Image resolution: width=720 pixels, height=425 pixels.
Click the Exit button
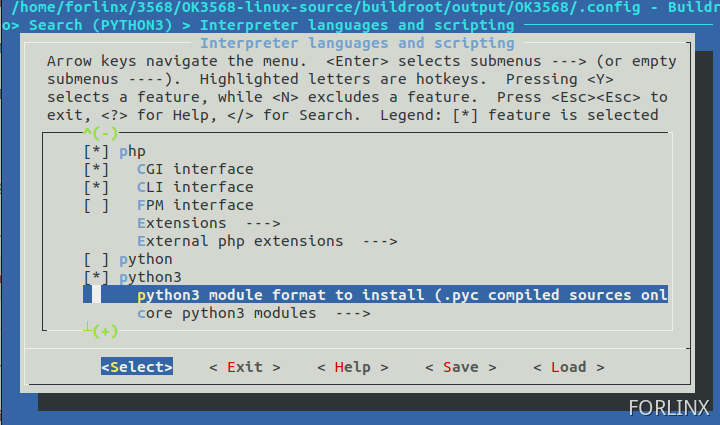click(244, 367)
